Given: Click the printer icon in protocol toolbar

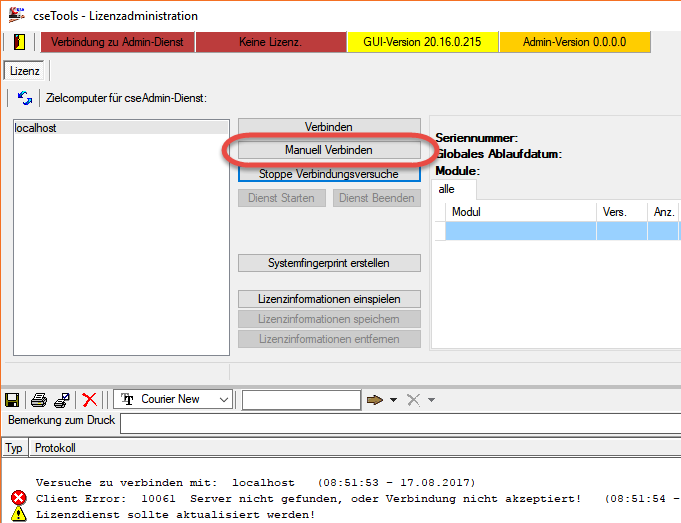Looking at the screenshot, I should (39, 399).
